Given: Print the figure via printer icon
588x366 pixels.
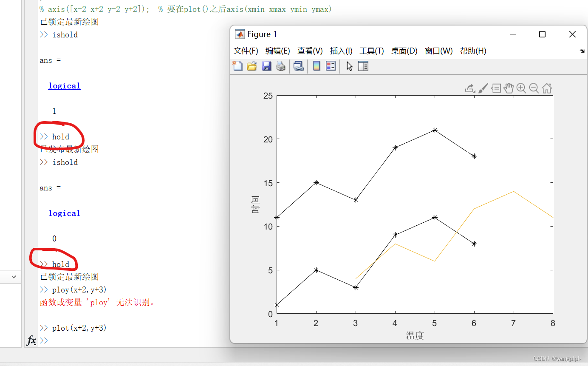Looking at the screenshot, I should click(281, 66).
